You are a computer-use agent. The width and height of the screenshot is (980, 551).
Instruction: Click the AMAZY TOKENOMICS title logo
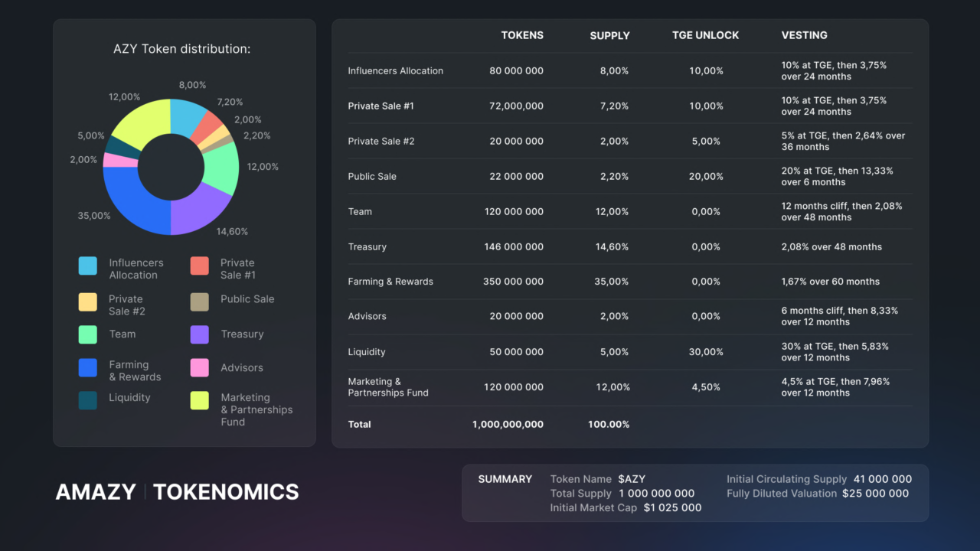tap(177, 491)
